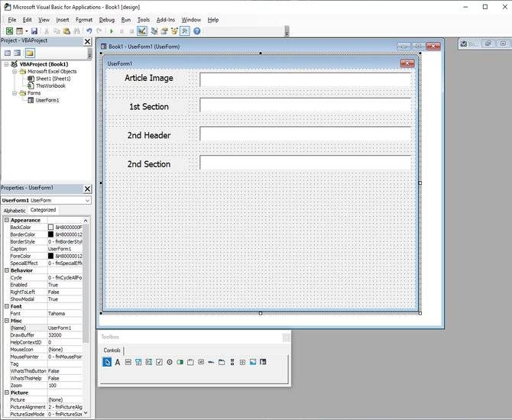The height and width of the screenshot is (420, 512).
Task: Select the Image control in Toolbox
Action: point(253,362)
